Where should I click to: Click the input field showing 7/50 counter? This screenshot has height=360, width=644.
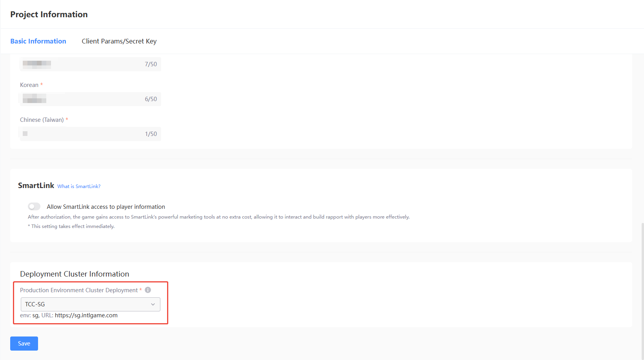90,64
